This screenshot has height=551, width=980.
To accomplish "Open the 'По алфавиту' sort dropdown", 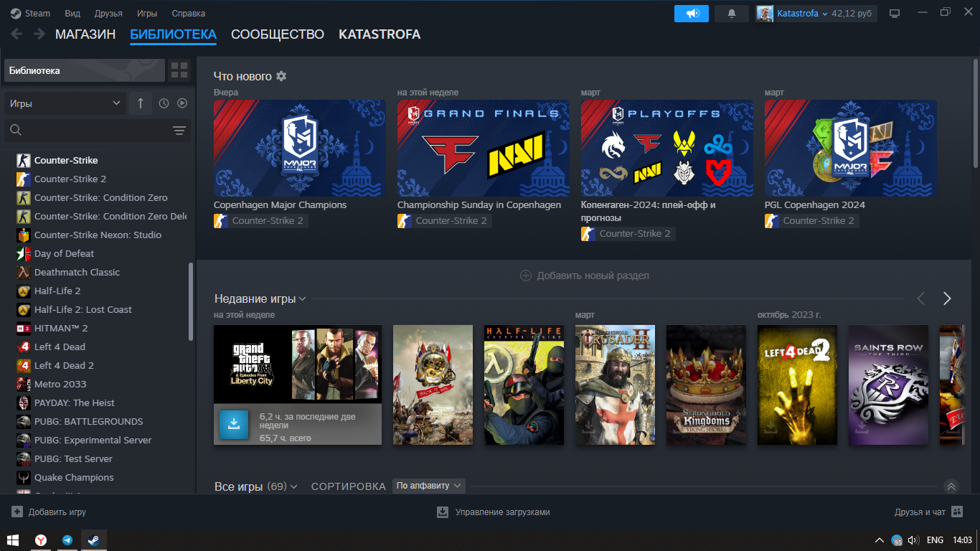I will point(429,486).
